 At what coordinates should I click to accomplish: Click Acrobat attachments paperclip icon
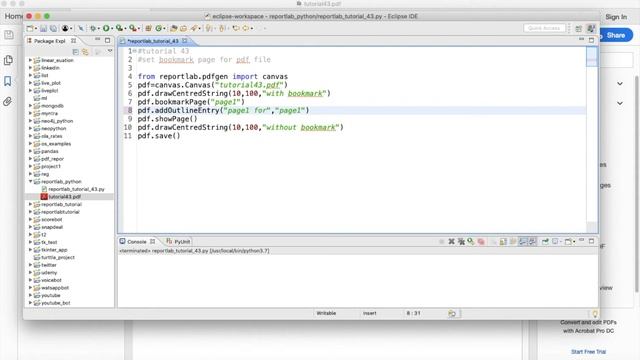8,101
